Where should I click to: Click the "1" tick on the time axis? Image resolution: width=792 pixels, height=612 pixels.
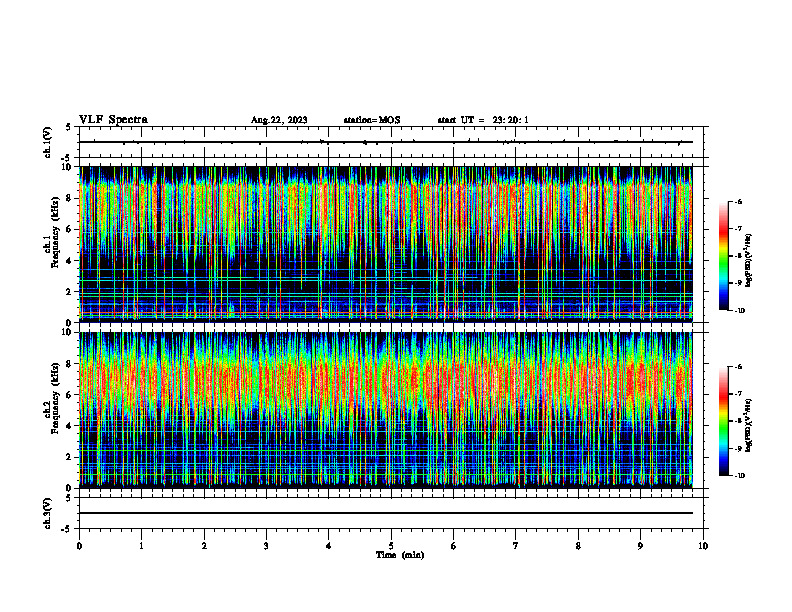142,546
